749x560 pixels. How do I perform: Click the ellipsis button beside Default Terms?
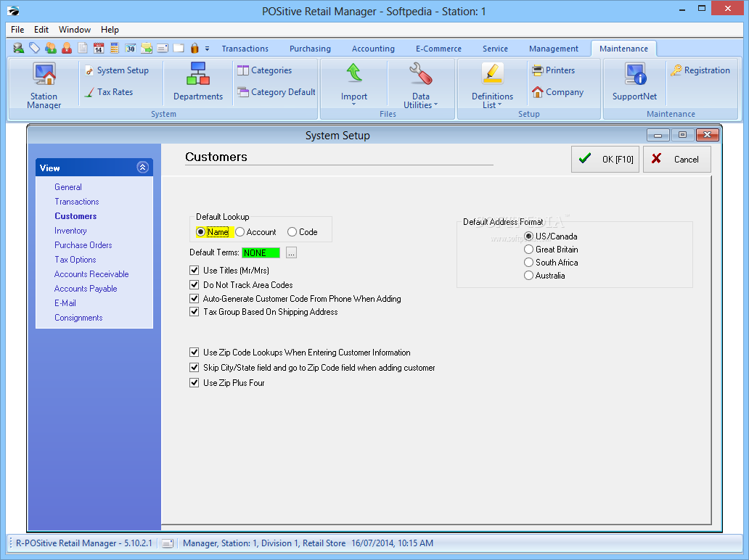(291, 252)
